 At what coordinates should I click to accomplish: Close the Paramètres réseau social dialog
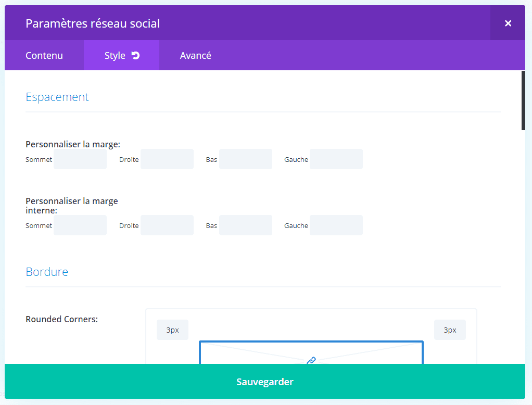508,23
